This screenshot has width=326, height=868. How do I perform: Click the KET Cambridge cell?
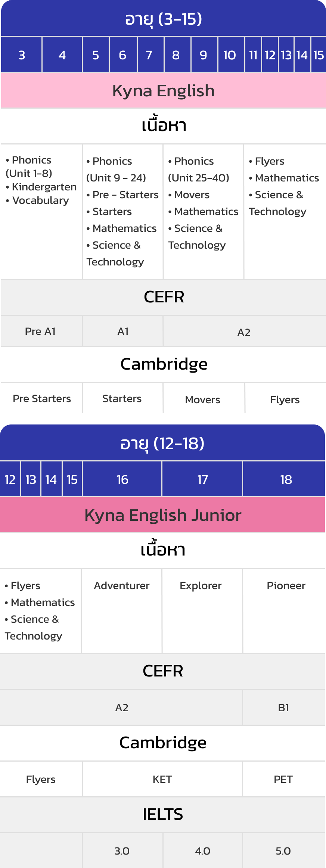(x=162, y=779)
